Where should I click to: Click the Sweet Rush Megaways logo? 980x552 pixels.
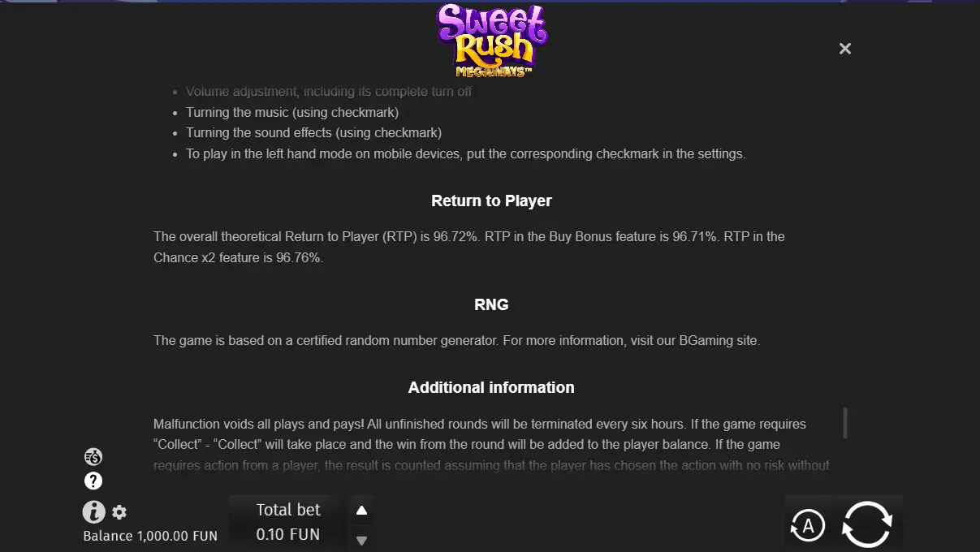point(491,41)
